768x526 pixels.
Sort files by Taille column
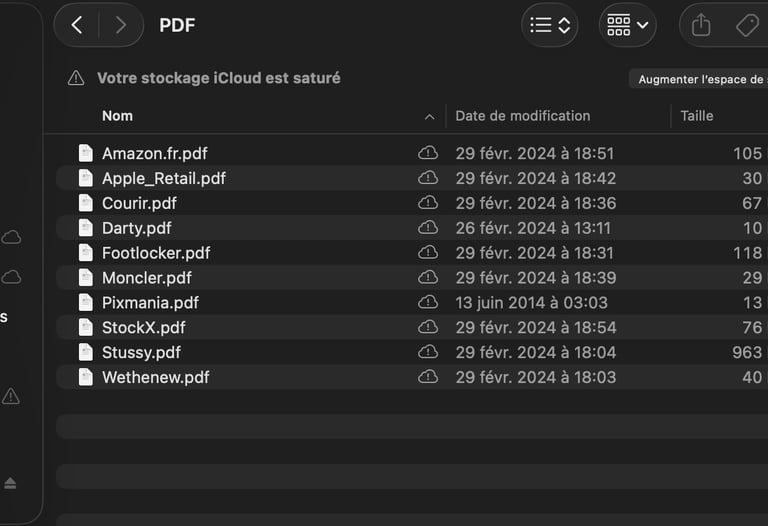point(697,116)
